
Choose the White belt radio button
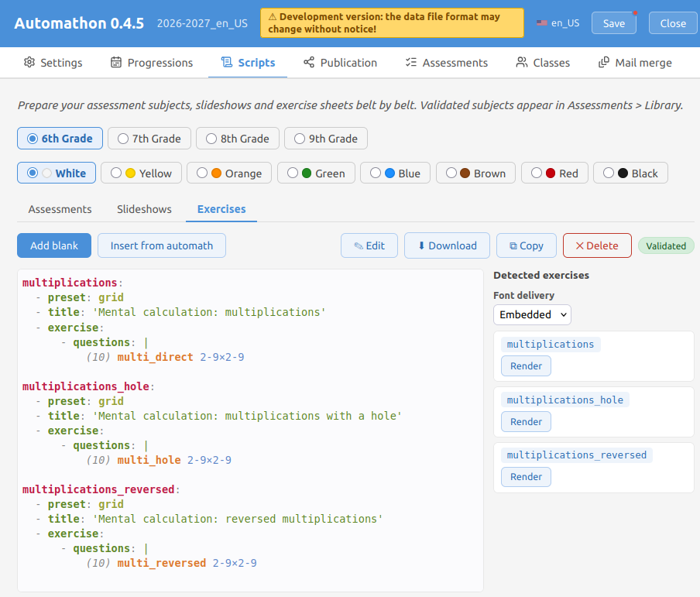[x=33, y=173]
